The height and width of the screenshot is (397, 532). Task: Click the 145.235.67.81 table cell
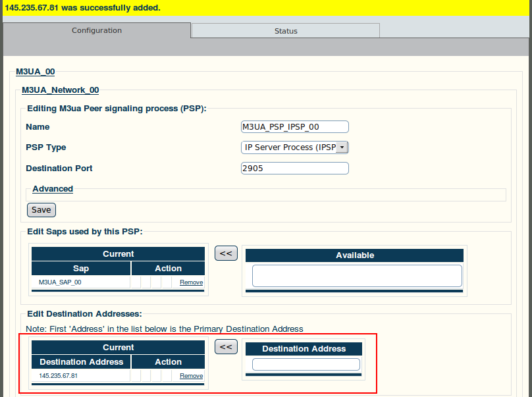81,376
